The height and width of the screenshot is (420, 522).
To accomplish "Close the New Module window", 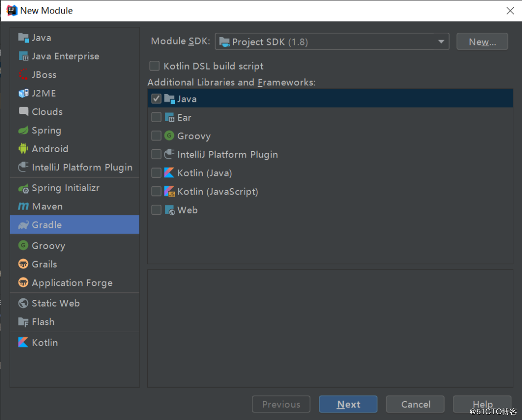I will click(510, 11).
